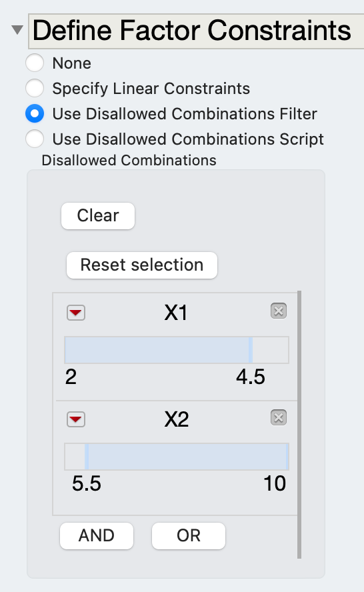Open the X2 red triangle menu

[76, 419]
